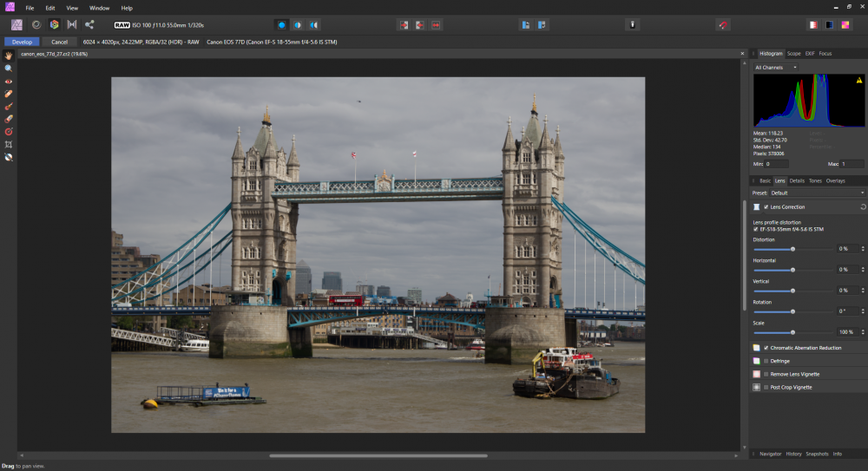
Task: Open the All Channels histogram dropdown
Action: coord(775,67)
